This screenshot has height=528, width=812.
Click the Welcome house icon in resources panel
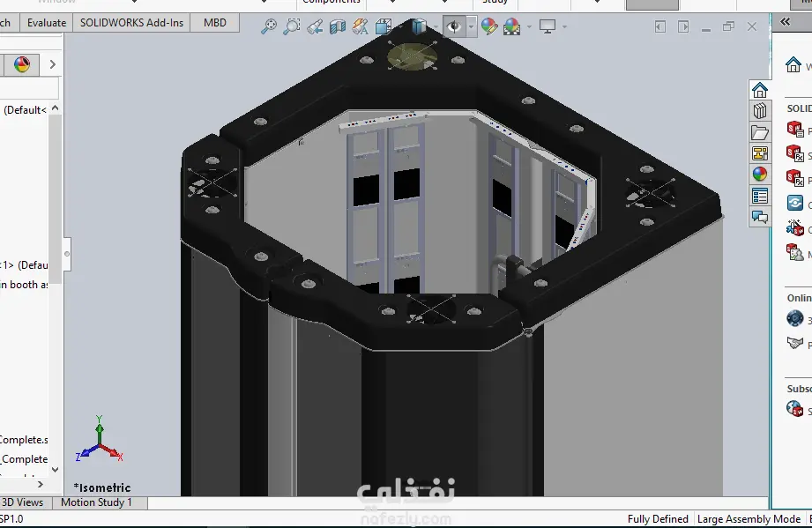click(793, 64)
